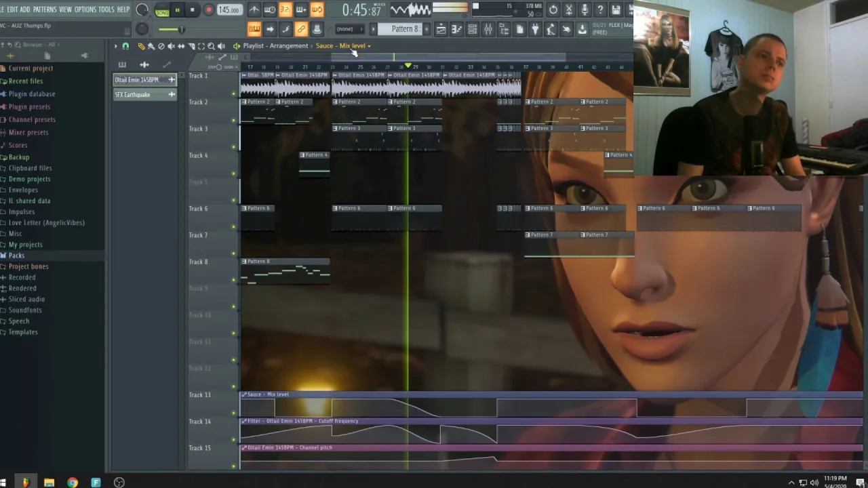Select the playlist Slice tool
This screenshot has height=488, width=868.
191,46
